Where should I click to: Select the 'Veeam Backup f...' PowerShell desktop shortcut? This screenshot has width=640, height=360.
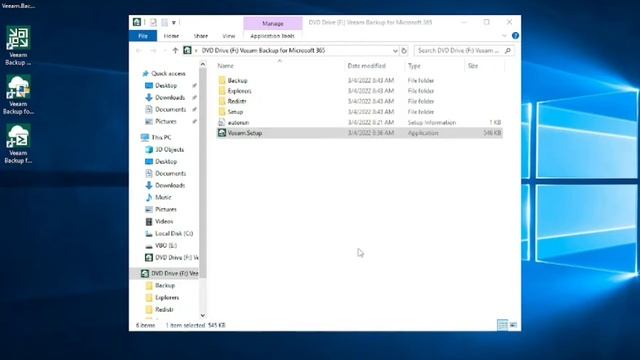[x=18, y=144]
